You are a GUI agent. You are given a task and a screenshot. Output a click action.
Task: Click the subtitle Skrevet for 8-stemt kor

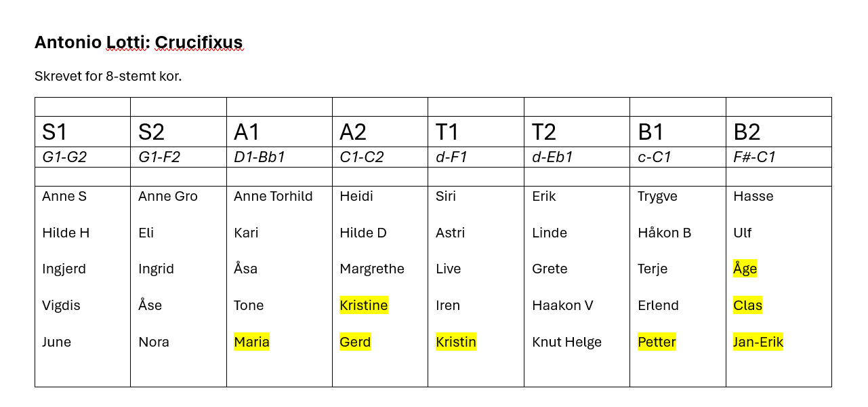[x=108, y=76]
